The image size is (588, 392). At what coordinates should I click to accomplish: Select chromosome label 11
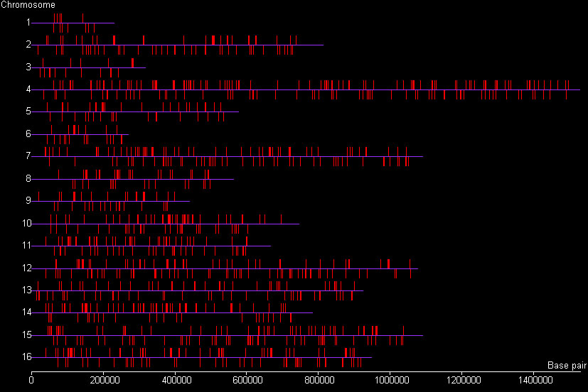point(26,245)
